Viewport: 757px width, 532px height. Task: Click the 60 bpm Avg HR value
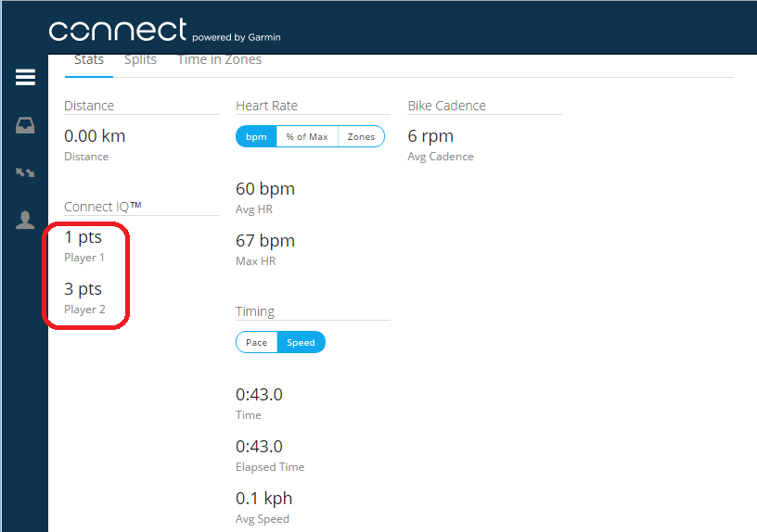(265, 189)
